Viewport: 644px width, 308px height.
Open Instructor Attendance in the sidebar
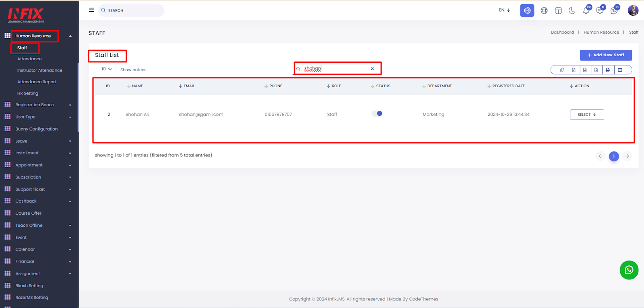click(x=40, y=70)
